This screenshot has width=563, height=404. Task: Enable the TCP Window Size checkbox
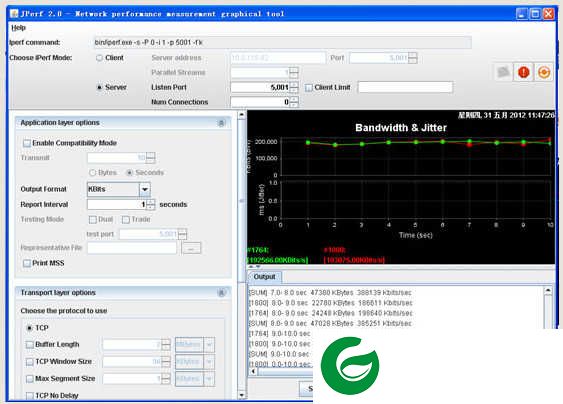coord(30,362)
